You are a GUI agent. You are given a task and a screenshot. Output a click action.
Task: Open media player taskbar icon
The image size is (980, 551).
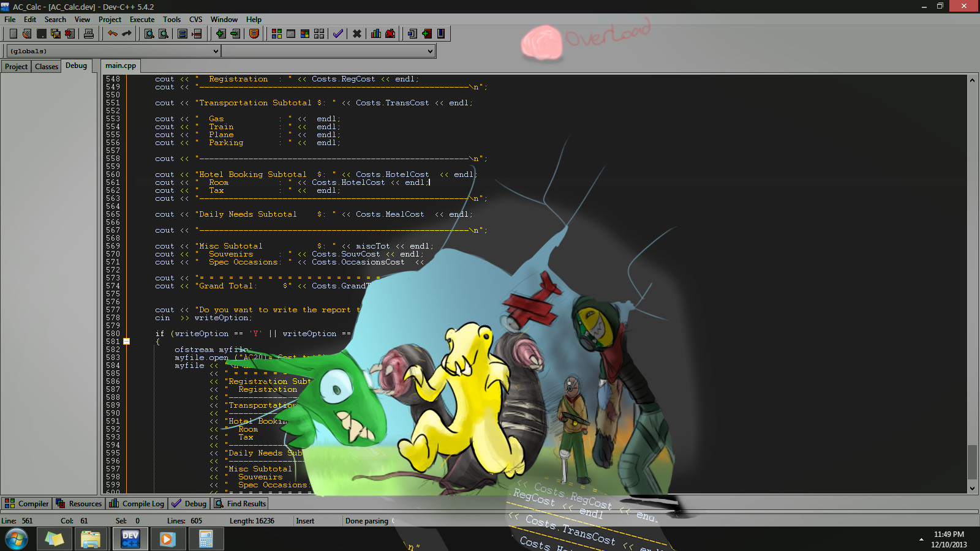tap(167, 539)
